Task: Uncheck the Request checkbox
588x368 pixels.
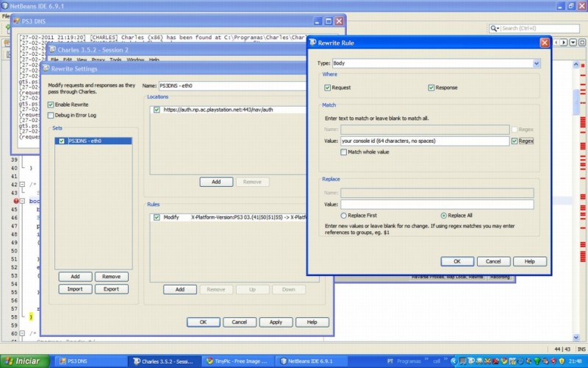Action: click(x=328, y=88)
